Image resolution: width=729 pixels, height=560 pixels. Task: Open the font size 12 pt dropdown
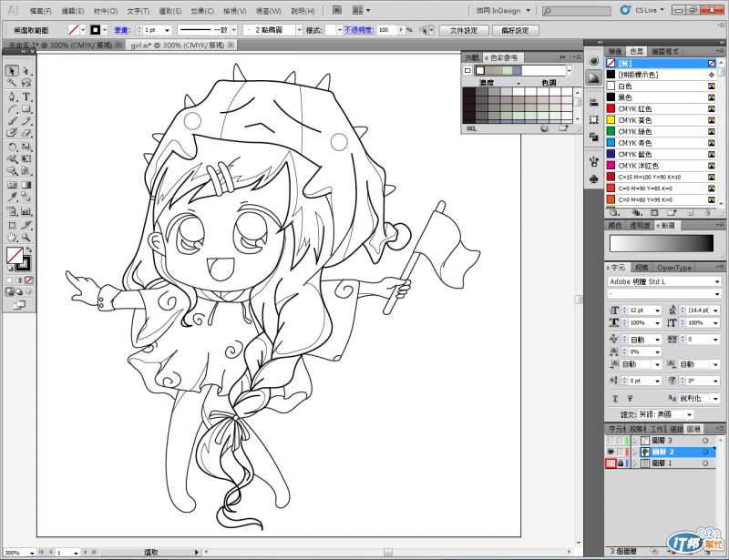657,311
